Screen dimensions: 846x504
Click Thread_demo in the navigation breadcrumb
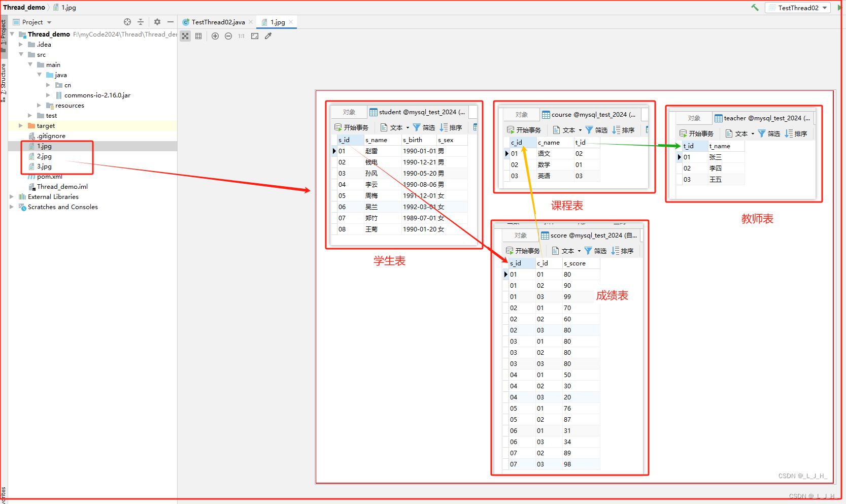24,7
